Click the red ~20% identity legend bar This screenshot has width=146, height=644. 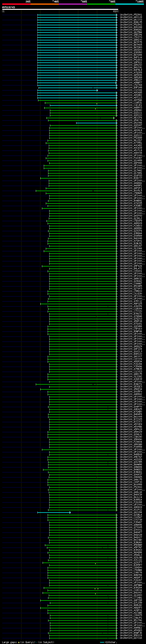click(x=16, y=4)
